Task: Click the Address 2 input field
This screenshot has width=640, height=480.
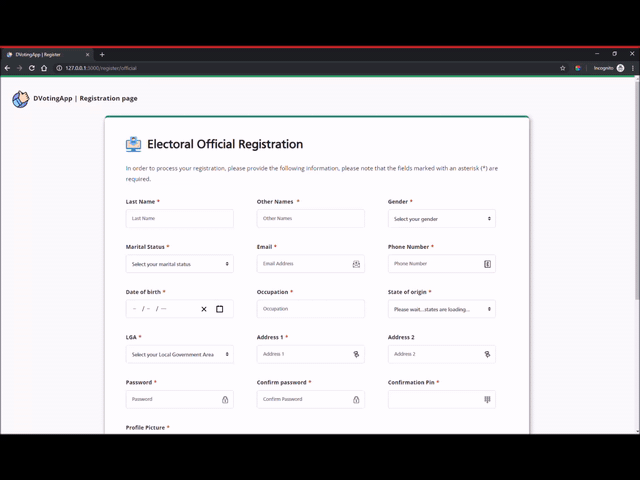Action: pos(442,354)
